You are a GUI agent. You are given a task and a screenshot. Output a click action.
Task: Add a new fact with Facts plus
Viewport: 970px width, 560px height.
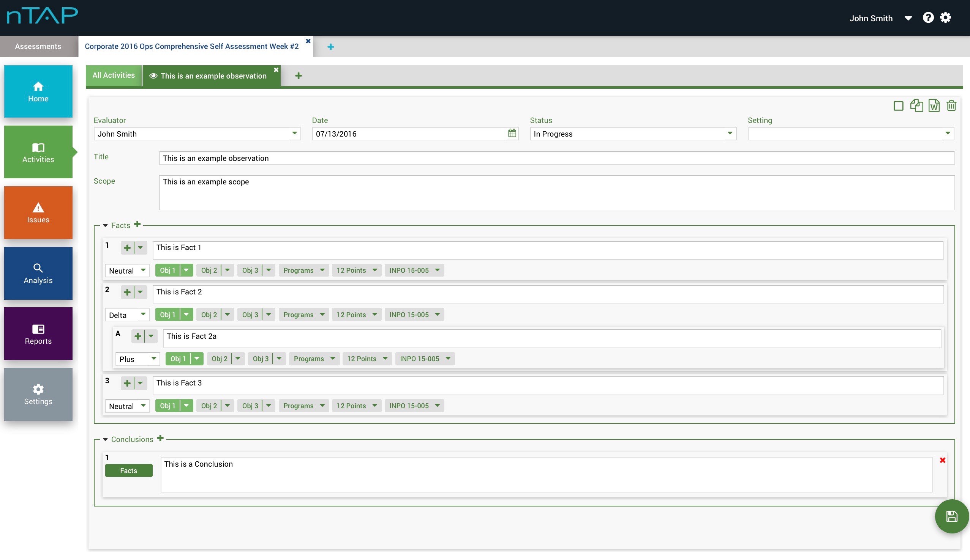[x=137, y=225]
